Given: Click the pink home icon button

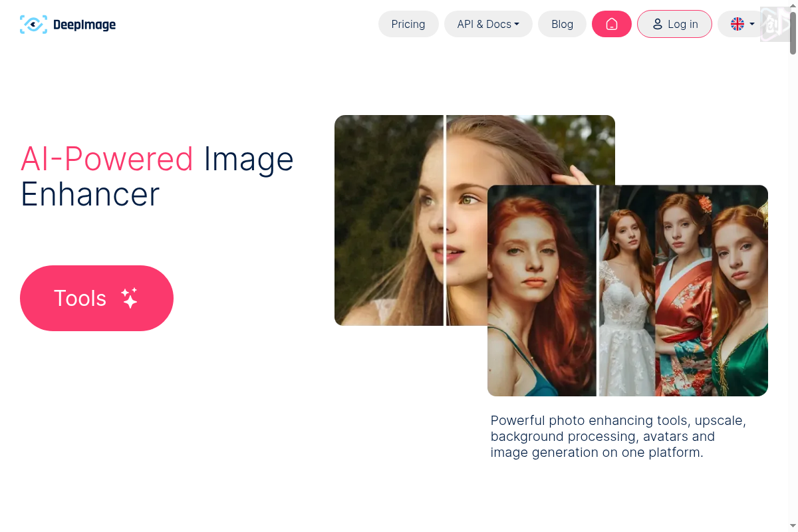Looking at the screenshot, I should click(x=612, y=24).
